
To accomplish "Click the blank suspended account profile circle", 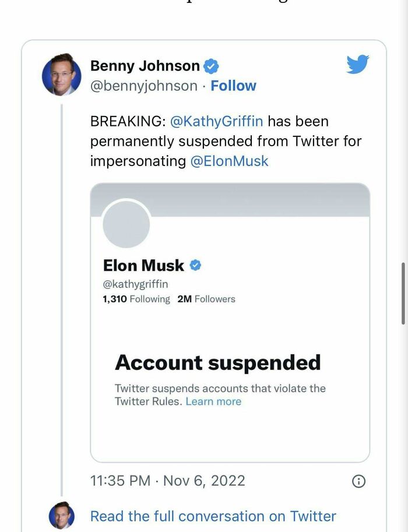I will (126, 224).
